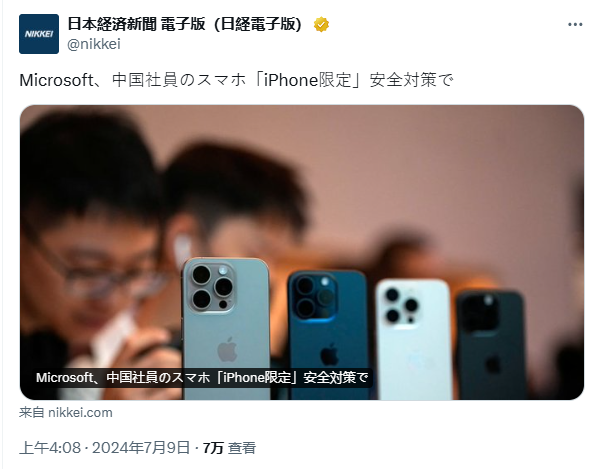Click the @nikkei handle
The width and height of the screenshot is (600, 469).
94,44
